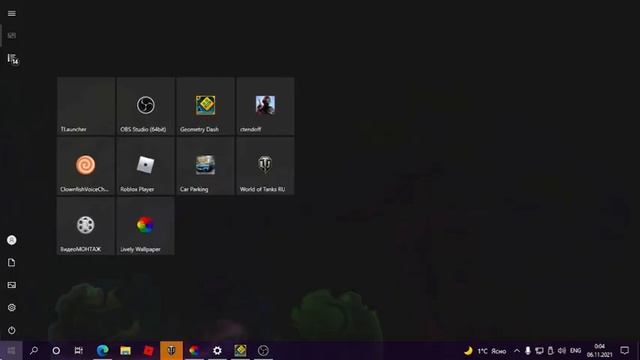Image resolution: width=640 pixels, height=360 pixels.
Task: Open the Documents folder shortcut
Action: (11, 262)
